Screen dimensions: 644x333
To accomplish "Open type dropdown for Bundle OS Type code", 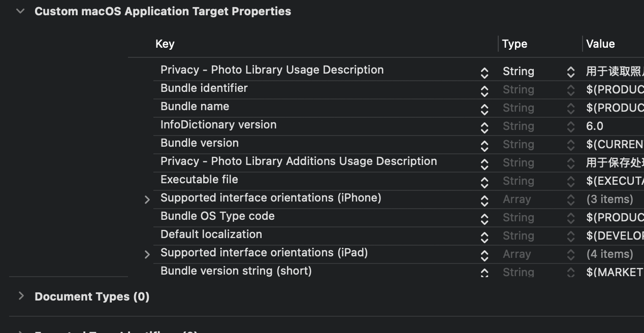I will click(571, 218).
